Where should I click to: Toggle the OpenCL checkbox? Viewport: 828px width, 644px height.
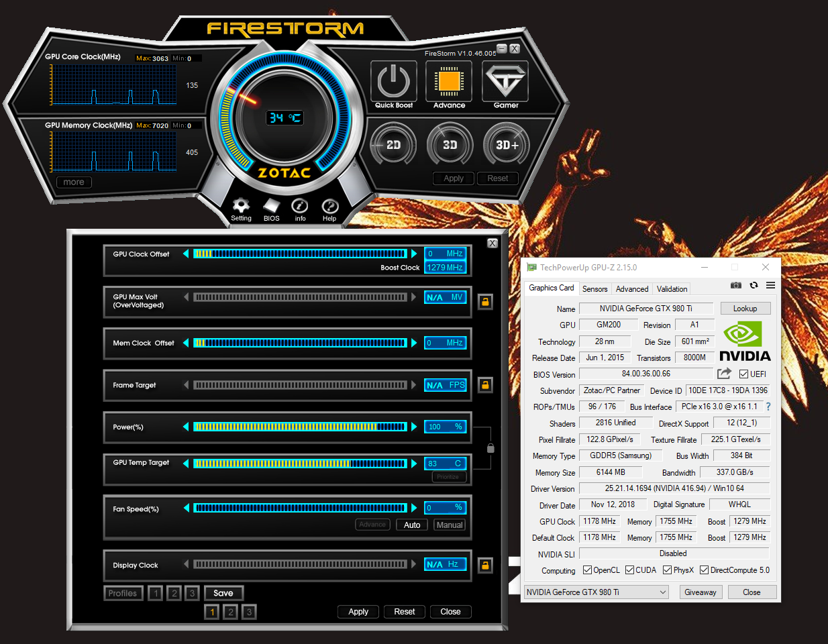[587, 570]
